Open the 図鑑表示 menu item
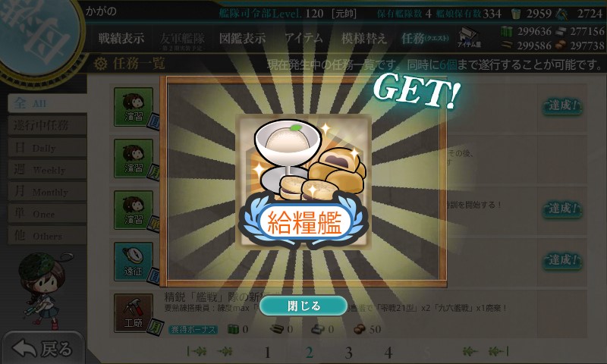This screenshot has width=607, height=364. pyautogui.click(x=242, y=38)
